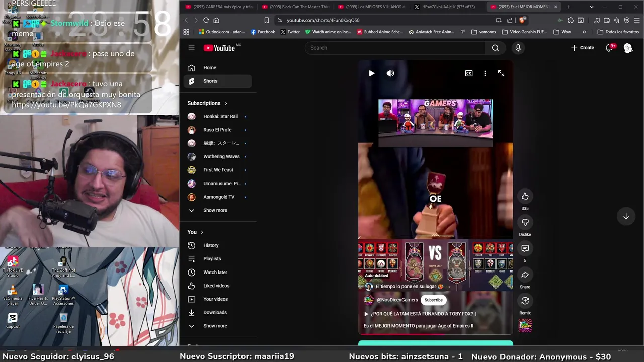Play the paused Short video
The width and height of the screenshot is (644, 362).
[x=371, y=73]
